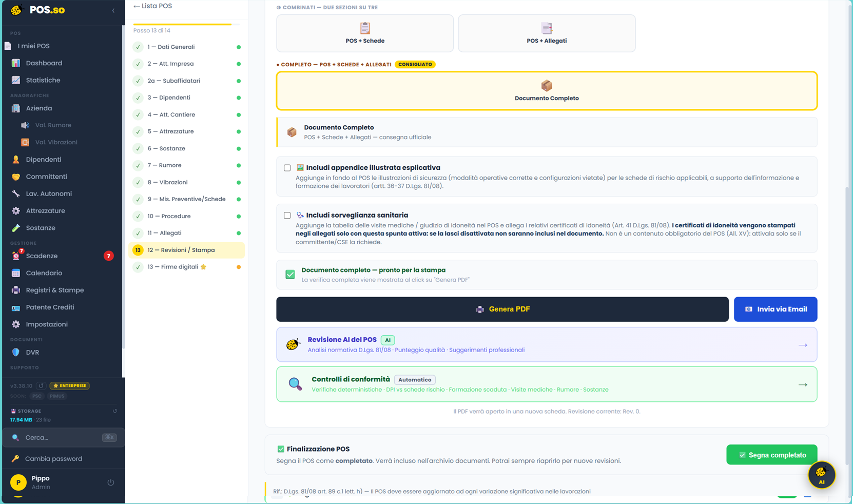Viewport: 853px width, 504px height.
Task: Select step 1 — Dati Generali
Action: (x=187, y=47)
